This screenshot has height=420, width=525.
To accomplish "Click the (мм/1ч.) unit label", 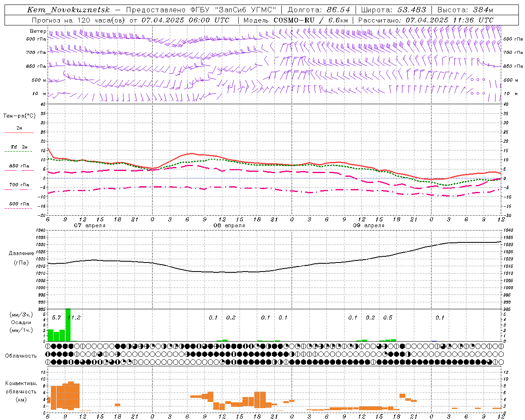I will (21, 330).
